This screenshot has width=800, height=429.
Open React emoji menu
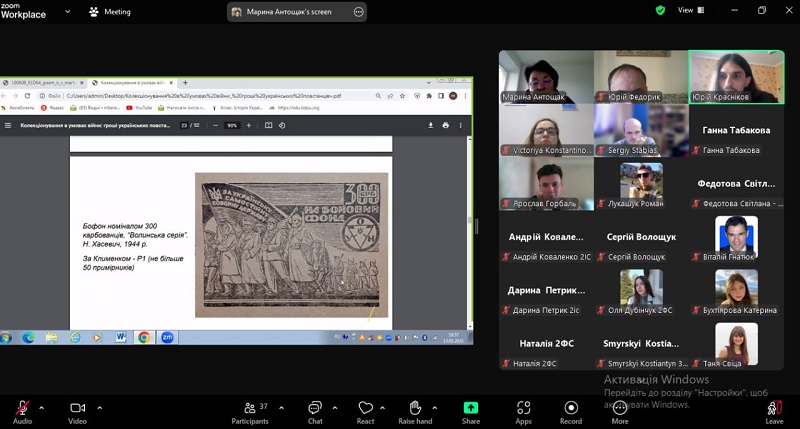(365, 412)
